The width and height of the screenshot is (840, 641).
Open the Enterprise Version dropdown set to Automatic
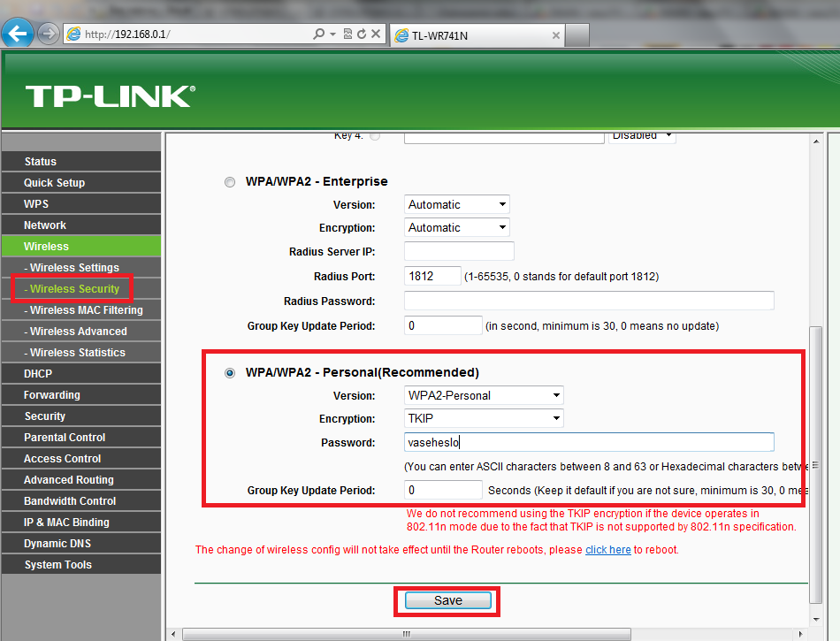tap(456, 204)
